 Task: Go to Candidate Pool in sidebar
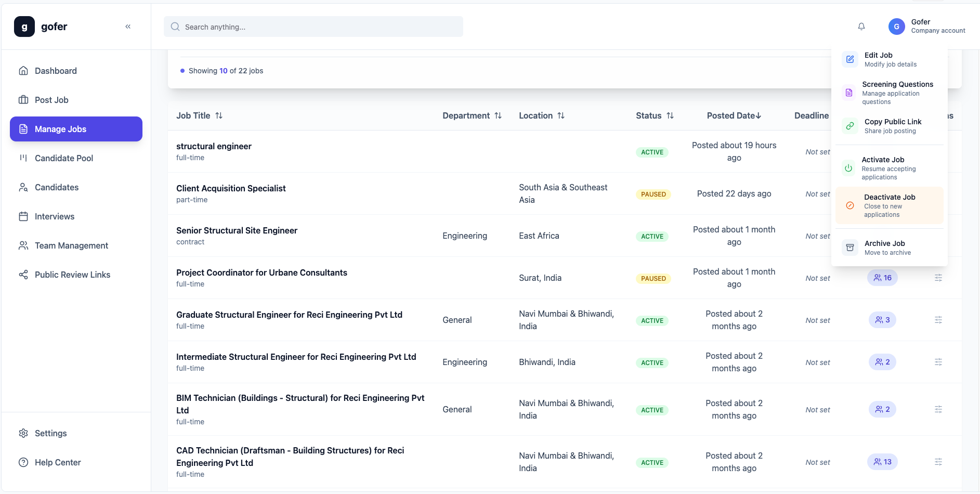point(64,158)
